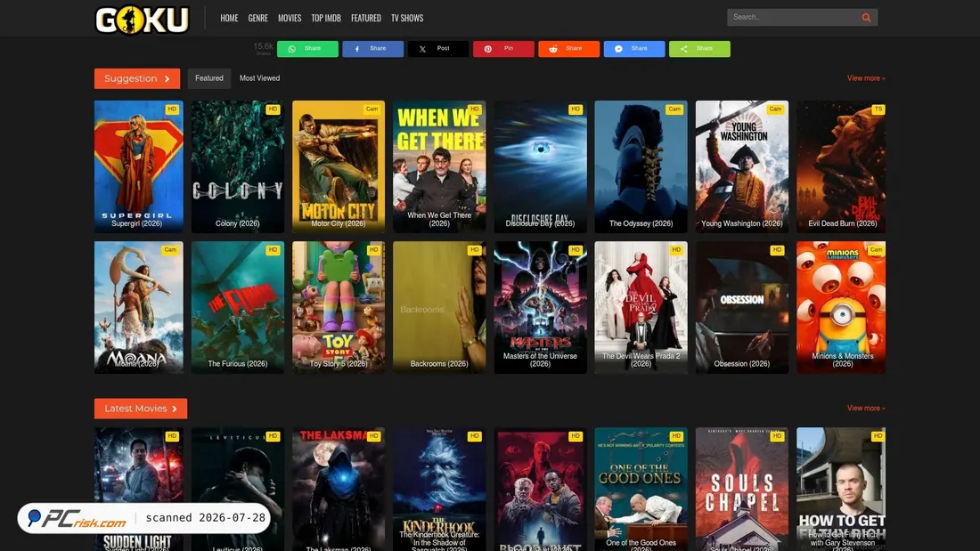Open the HOME menu item
This screenshot has width=980, height=551.
[x=229, y=18]
